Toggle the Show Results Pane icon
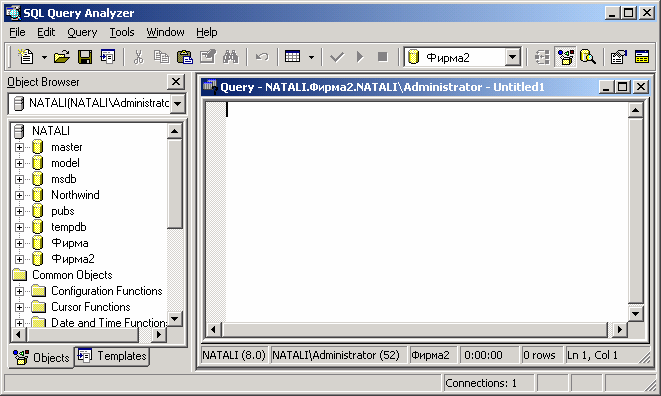Viewport: 661px width, 396px height. (642, 57)
